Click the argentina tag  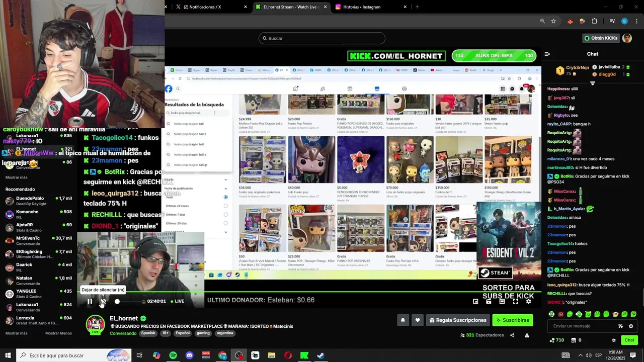(225, 333)
